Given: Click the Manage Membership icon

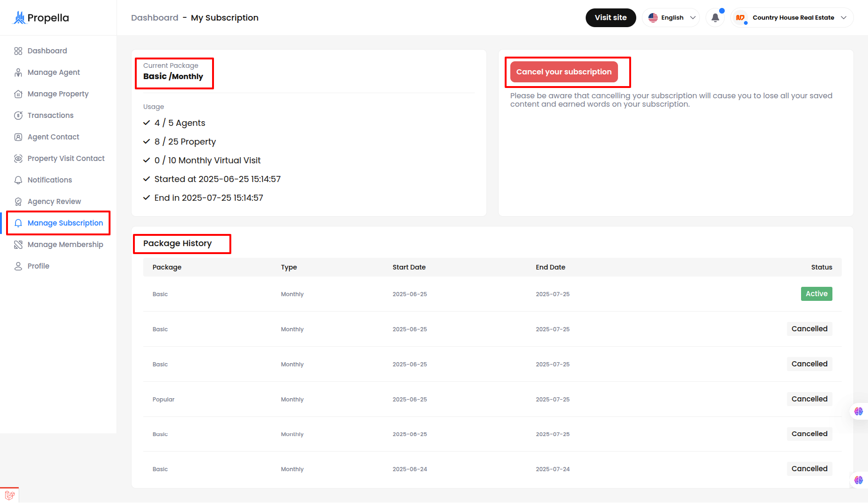Looking at the screenshot, I should (x=18, y=245).
